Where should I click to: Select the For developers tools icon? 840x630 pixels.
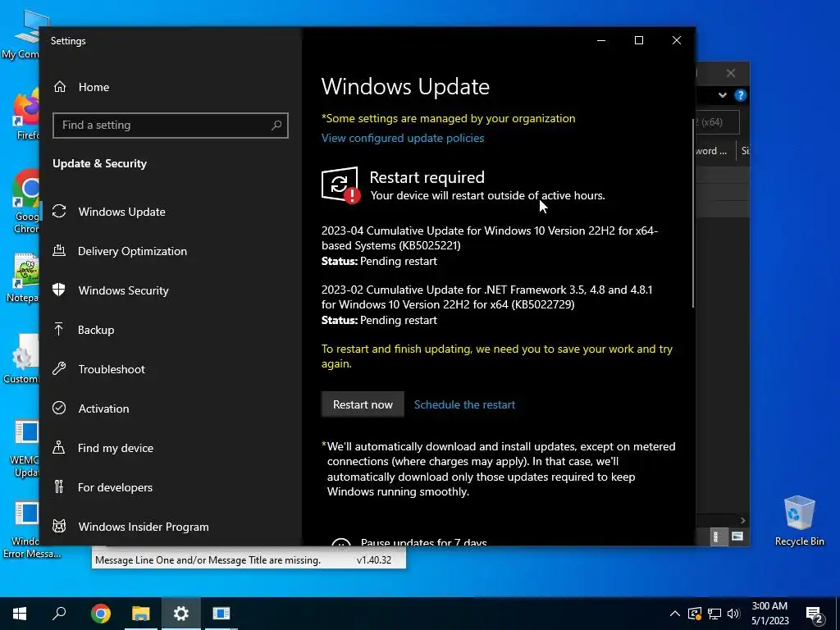point(59,487)
